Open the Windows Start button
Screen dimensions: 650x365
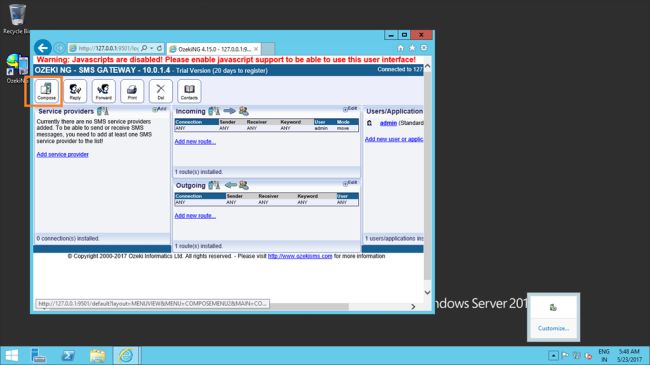tap(12, 355)
